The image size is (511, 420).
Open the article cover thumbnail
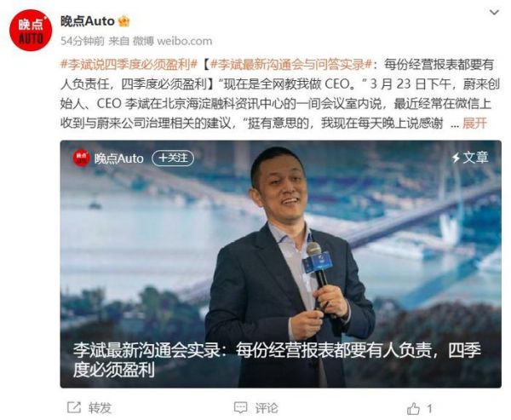(x=280, y=264)
